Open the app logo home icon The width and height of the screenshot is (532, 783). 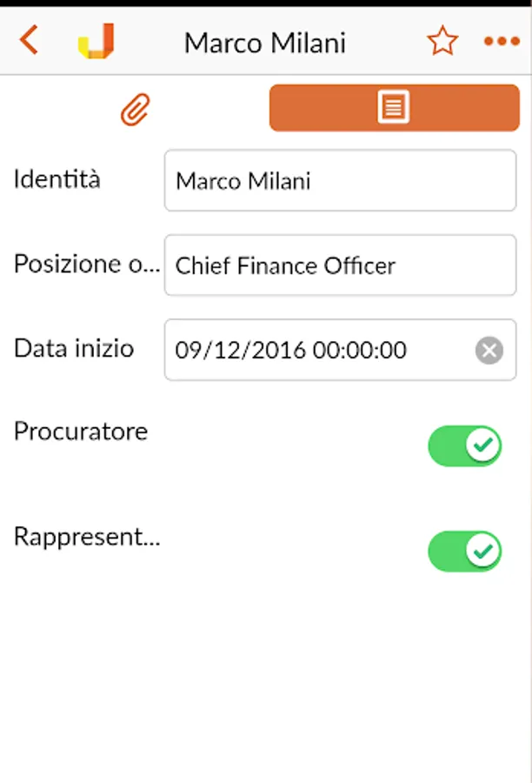[96, 41]
